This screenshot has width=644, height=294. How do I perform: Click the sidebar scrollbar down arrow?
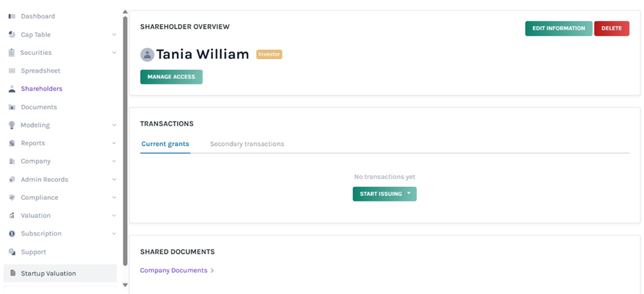coord(125,285)
